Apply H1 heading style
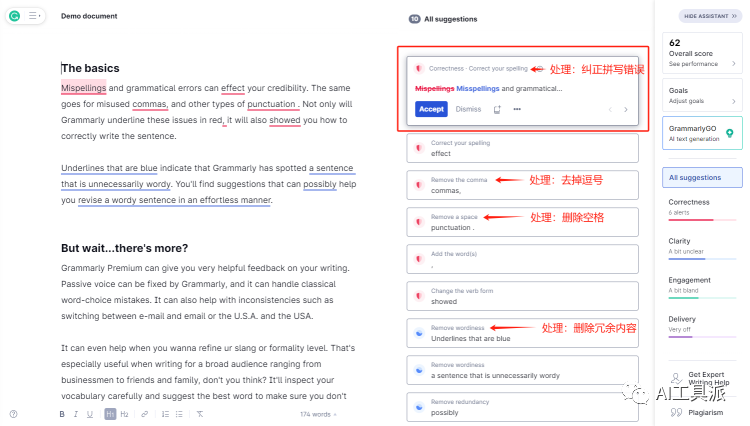The width and height of the screenshot is (750, 426). click(110, 414)
